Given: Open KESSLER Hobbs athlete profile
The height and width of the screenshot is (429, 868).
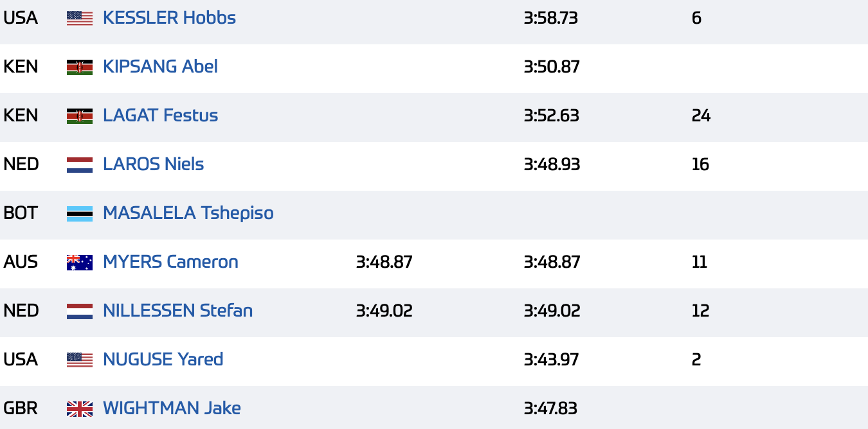Looking at the screenshot, I should (x=169, y=18).
